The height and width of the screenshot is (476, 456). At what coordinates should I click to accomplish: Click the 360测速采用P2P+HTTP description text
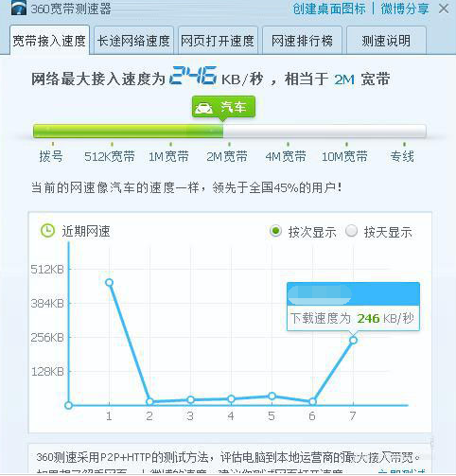(229, 457)
